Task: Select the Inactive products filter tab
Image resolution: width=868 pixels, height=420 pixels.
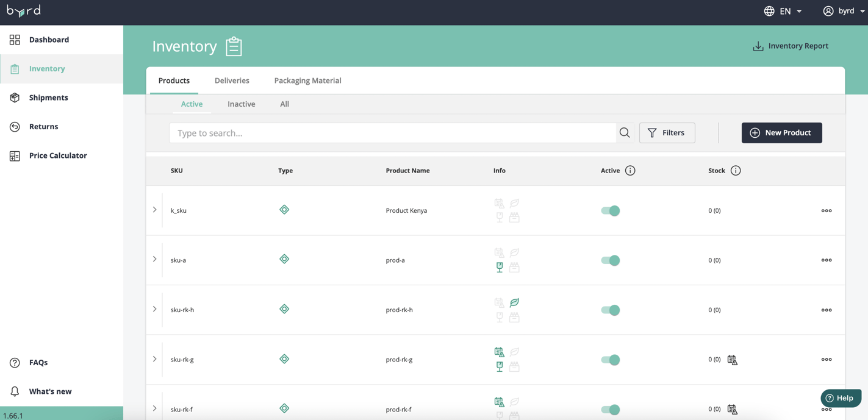Action: click(x=241, y=104)
